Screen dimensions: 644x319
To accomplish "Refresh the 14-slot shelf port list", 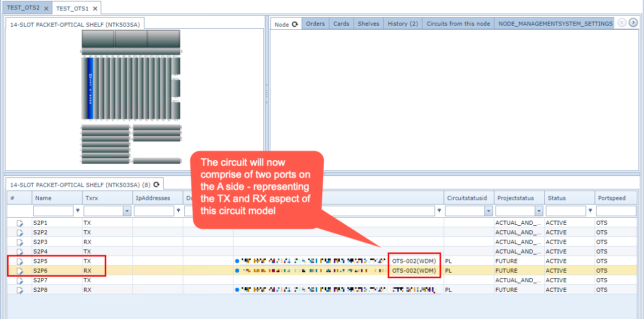I will (156, 185).
